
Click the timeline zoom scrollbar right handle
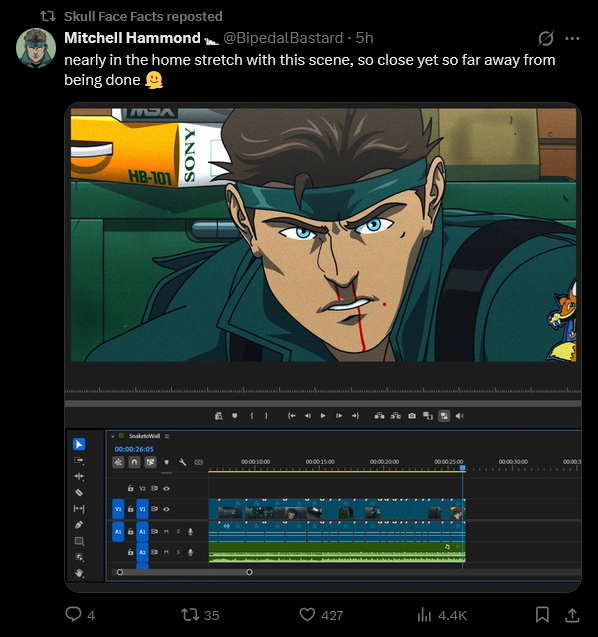[x=249, y=572]
